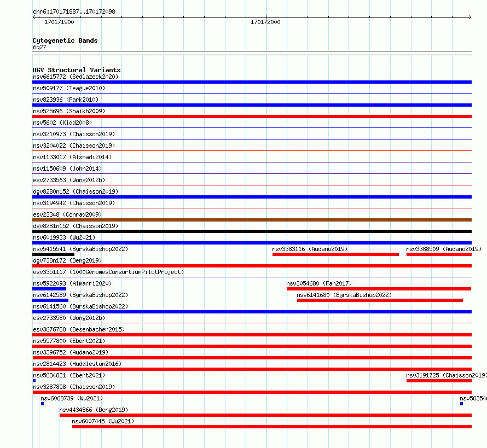Open esv2733580 (Wong2012b) variant
This screenshot has width=487, height=448.
[69, 318]
